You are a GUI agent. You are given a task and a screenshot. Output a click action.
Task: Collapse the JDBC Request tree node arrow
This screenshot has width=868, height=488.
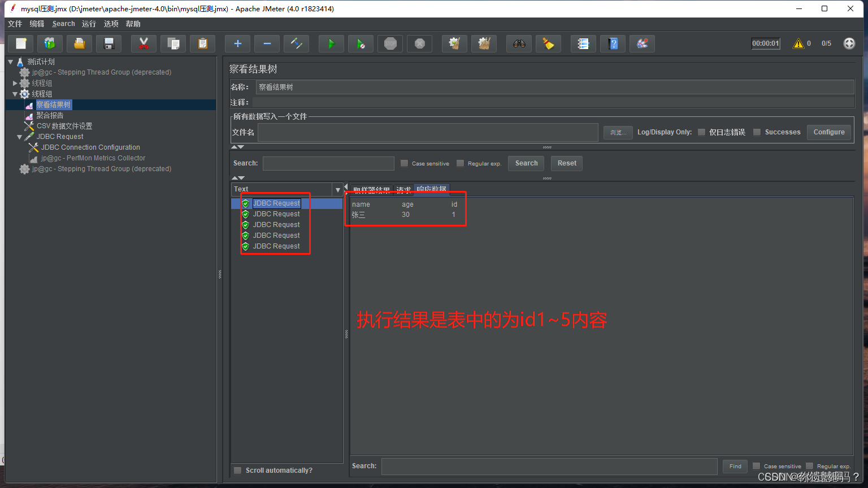pos(20,137)
